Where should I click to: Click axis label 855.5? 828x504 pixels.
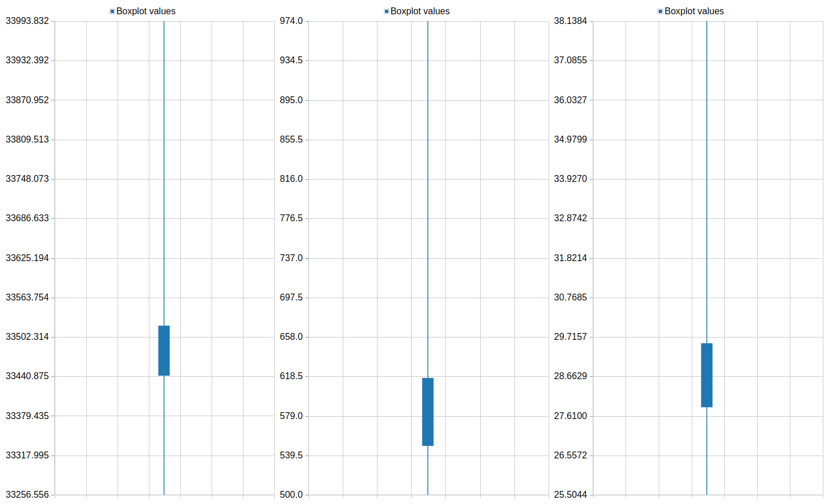pos(291,140)
